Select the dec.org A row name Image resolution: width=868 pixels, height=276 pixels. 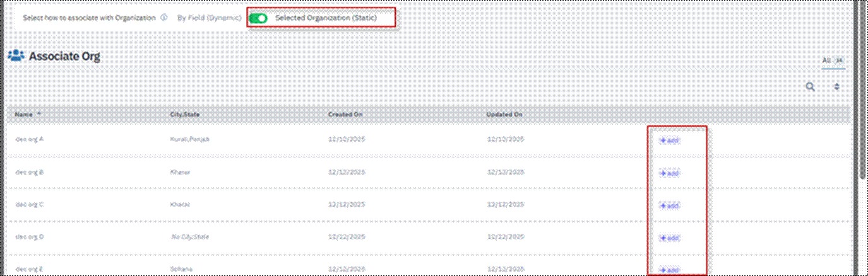pyautogui.click(x=29, y=139)
